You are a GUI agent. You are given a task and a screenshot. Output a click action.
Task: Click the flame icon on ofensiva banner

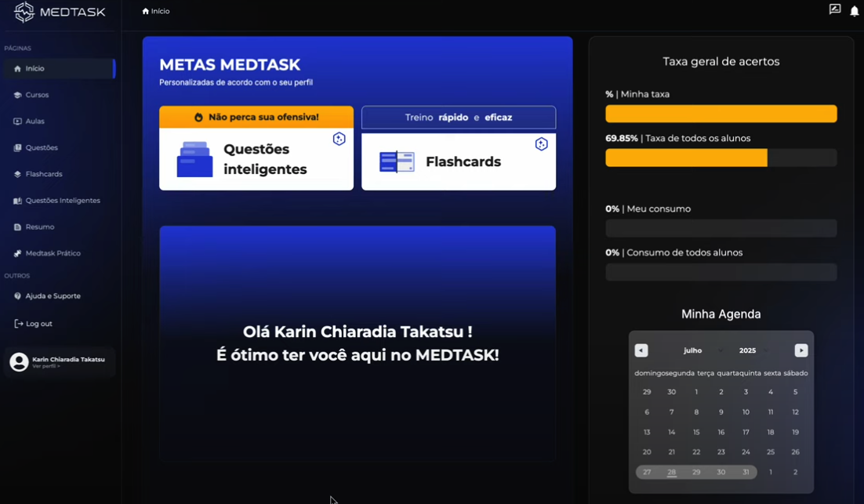tap(198, 118)
